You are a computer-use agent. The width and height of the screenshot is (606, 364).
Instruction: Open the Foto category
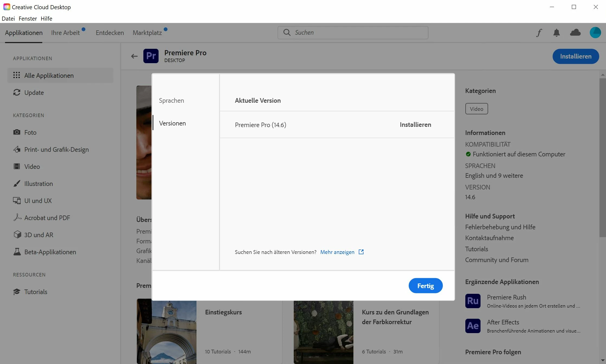(x=30, y=133)
